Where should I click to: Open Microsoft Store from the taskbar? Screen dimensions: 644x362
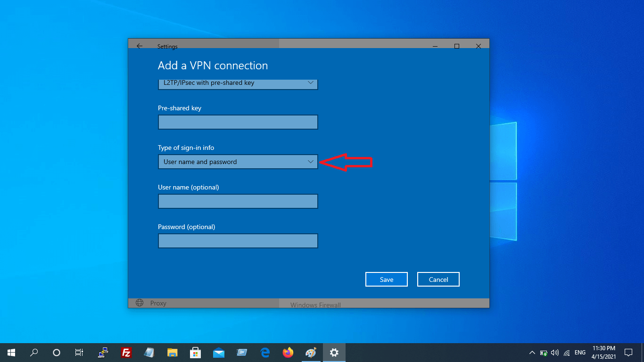(195, 353)
